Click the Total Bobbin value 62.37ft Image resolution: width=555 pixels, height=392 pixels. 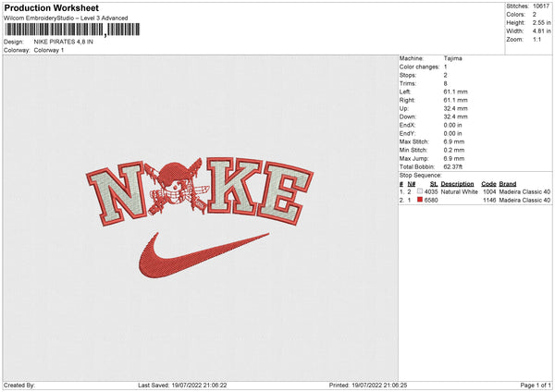pos(453,166)
